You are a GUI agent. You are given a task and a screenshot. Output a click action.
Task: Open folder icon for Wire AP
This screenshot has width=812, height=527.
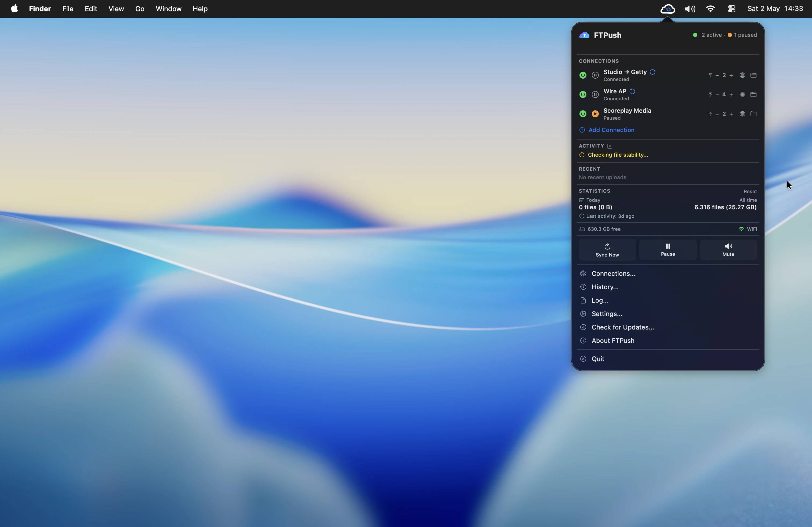753,95
